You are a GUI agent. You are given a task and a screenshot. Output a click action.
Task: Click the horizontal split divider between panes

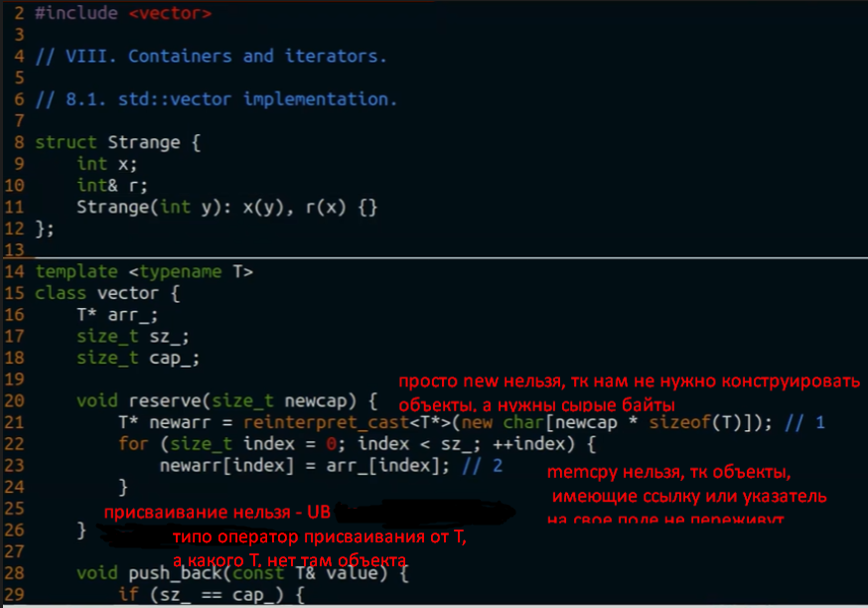point(434,257)
